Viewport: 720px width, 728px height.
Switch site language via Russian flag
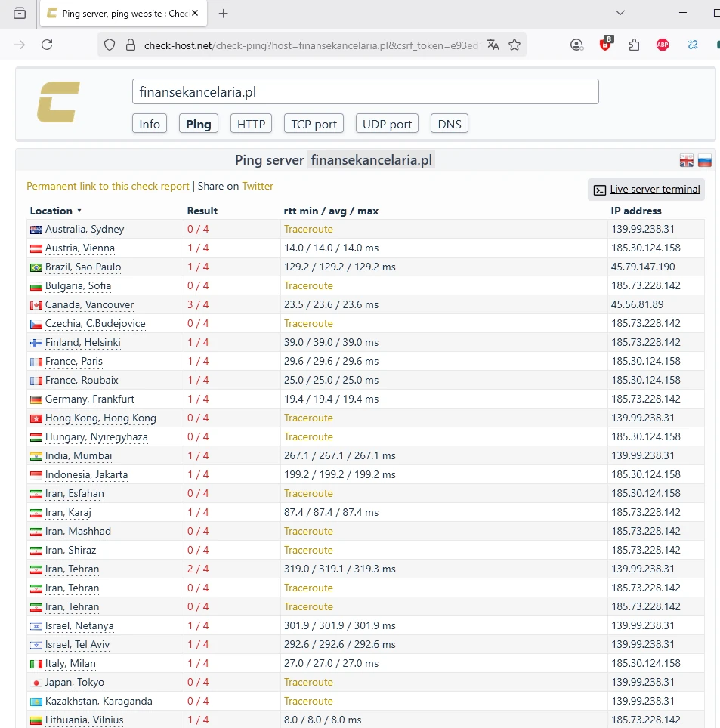pyautogui.click(x=704, y=160)
